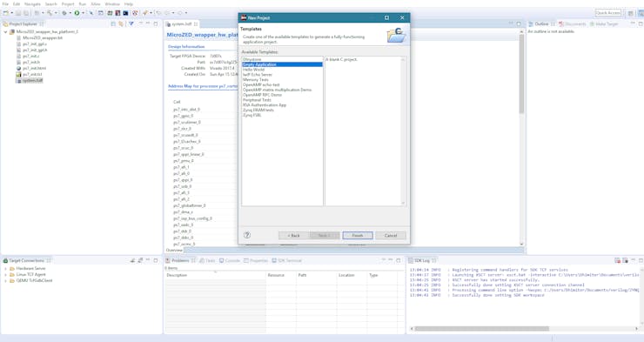Open the dropdown arrow next to Debug
Viewport: 644px width, 342px height.
pyautogui.click(x=70, y=13)
